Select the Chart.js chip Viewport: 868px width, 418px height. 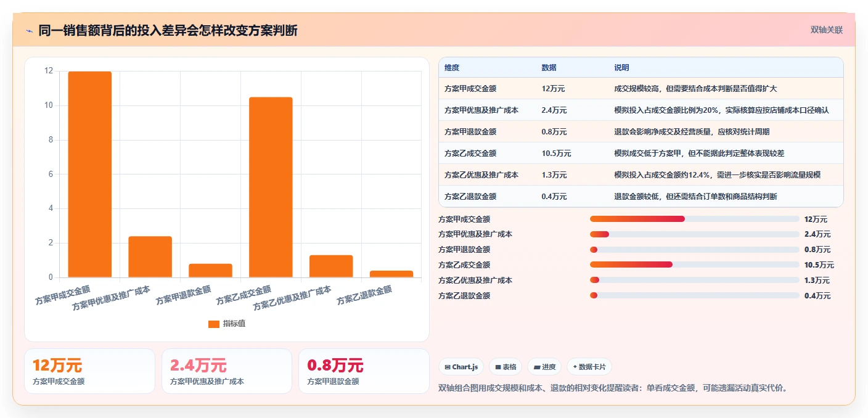pyautogui.click(x=461, y=367)
